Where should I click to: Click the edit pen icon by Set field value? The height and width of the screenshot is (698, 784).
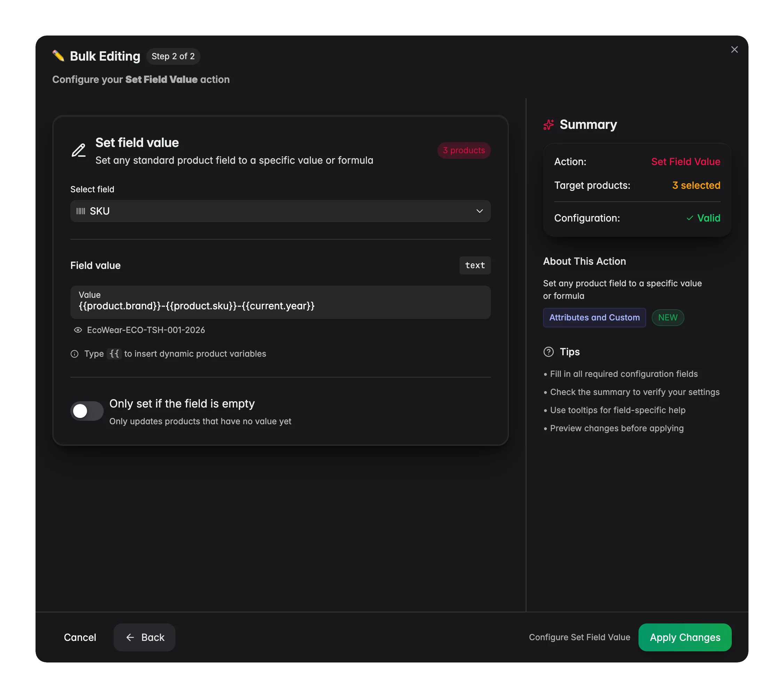[x=79, y=150]
